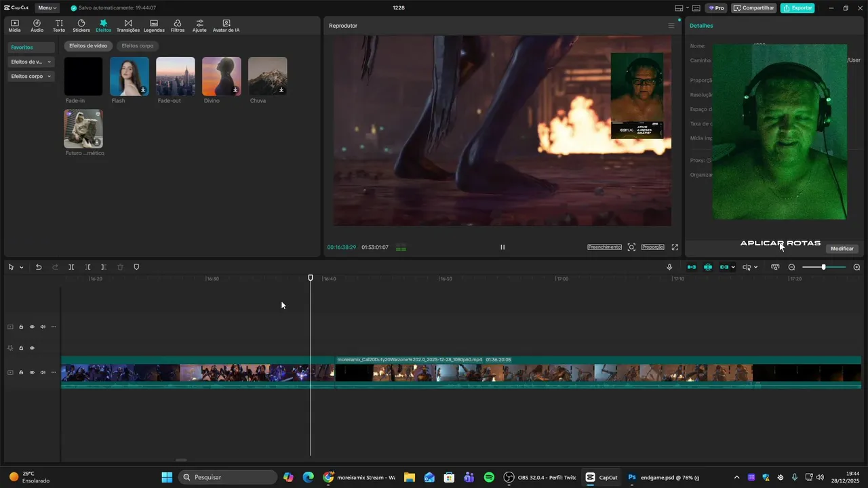
Task: Select the Efeitos tab
Action: coord(103,26)
